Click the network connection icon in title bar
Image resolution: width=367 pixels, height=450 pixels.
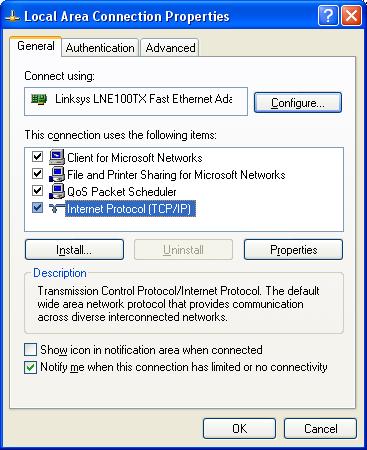(12, 16)
